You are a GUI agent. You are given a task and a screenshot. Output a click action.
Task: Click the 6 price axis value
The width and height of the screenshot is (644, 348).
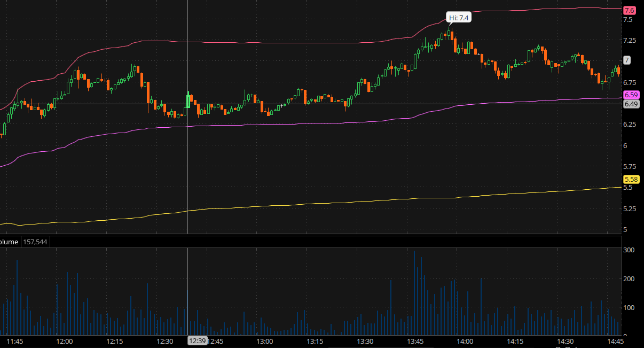pyautogui.click(x=625, y=145)
